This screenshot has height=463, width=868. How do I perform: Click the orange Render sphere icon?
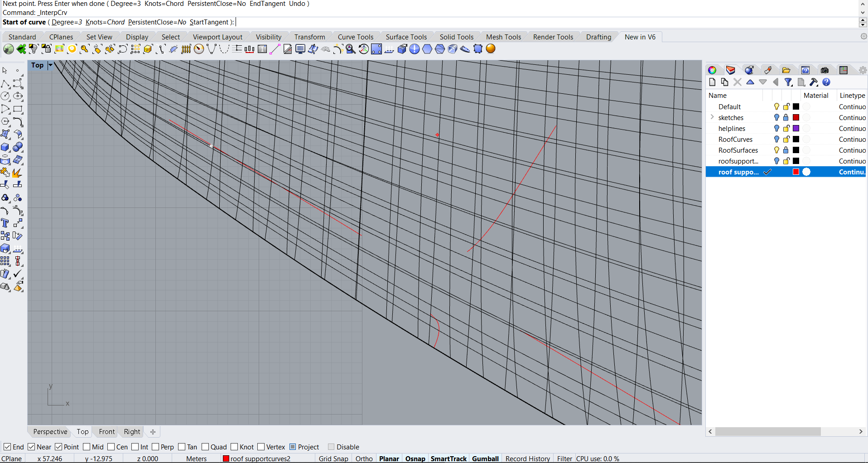click(491, 49)
